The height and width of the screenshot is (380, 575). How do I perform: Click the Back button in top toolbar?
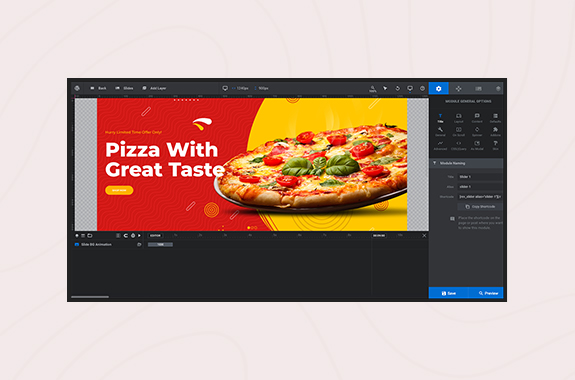click(x=98, y=88)
